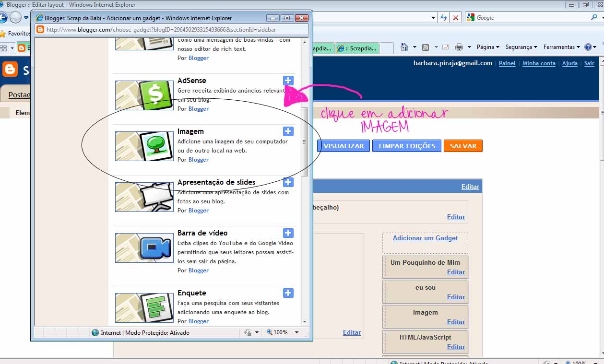The width and height of the screenshot is (604, 364).
Task: Click the popup scrollbar down arrow
Action: (x=305, y=321)
